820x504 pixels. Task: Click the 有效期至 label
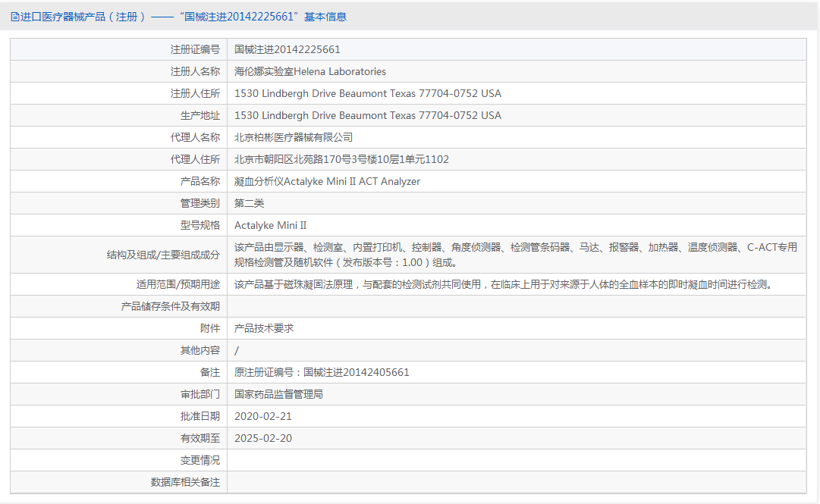pyautogui.click(x=200, y=438)
